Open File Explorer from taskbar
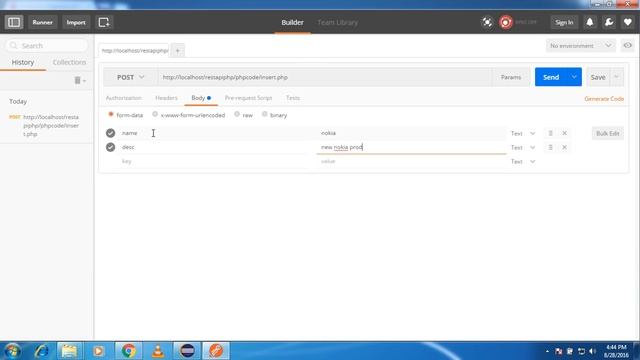640x360 pixels. [69, 351]
